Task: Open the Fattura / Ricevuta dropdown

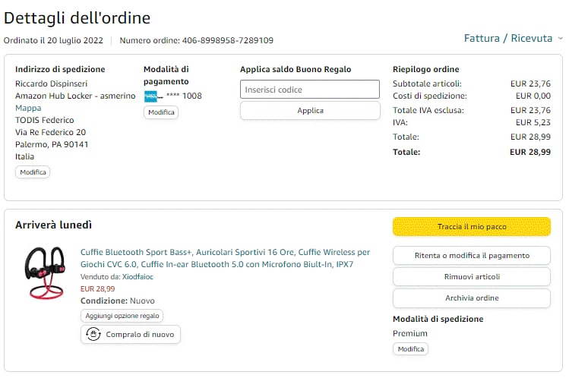Action: tap(508, 38)
